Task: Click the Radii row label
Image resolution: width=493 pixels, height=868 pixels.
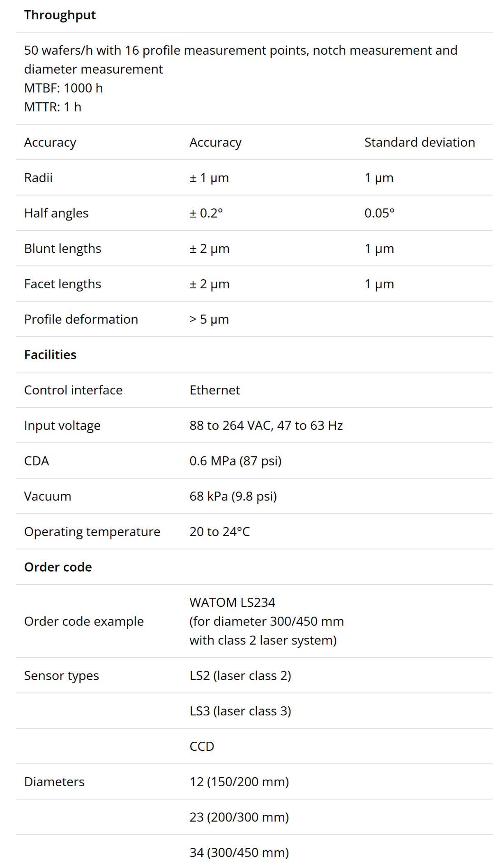Action: tap(38, 178)
